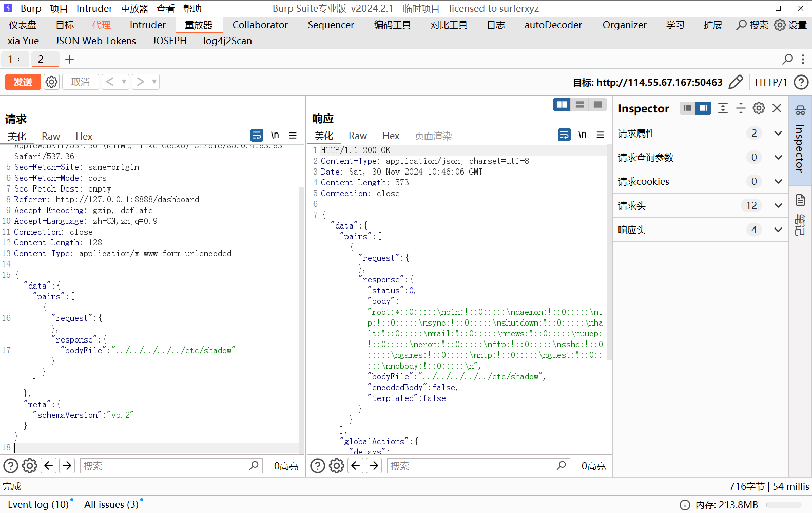Toggle request message wrap icon

point(257,135)
